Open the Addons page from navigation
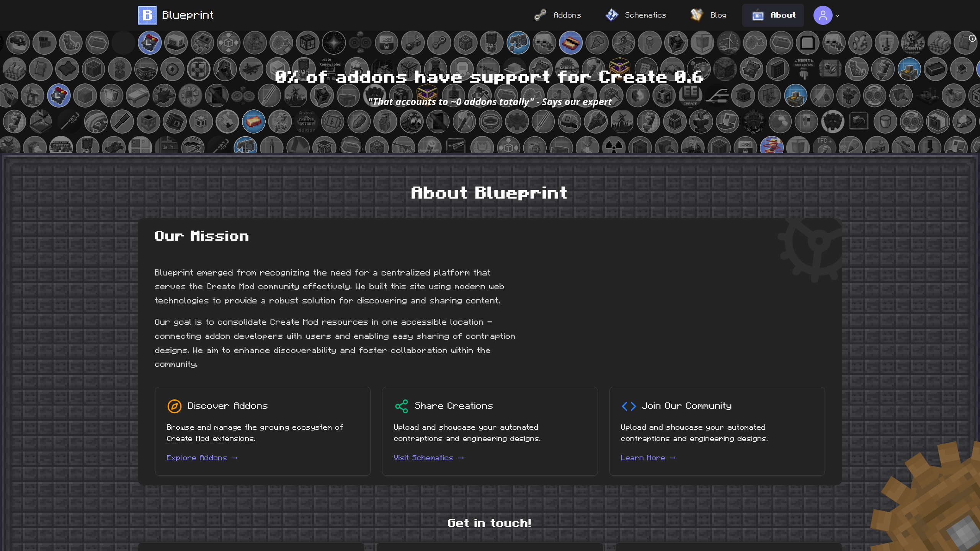 (558, 15)
